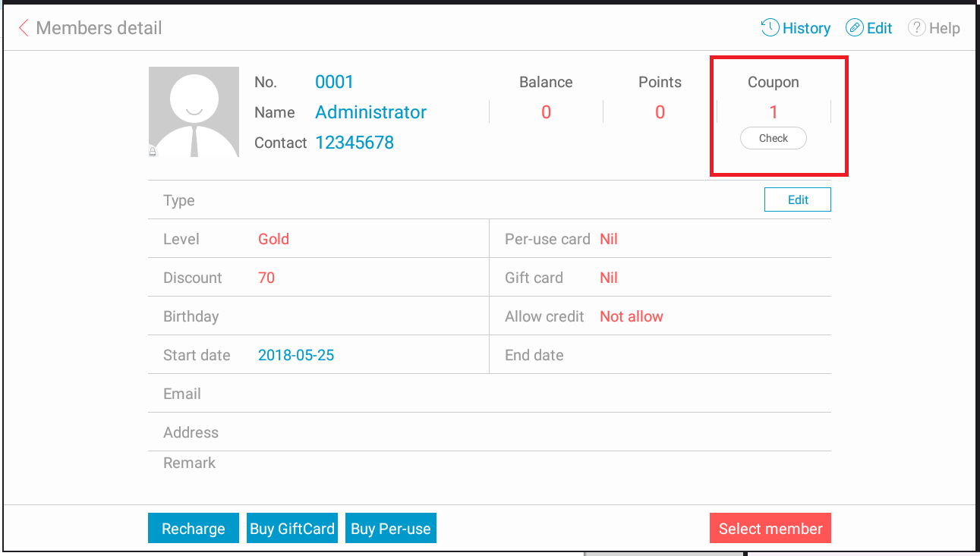Click Allow credit Not allow value
Screen dimensions: 980x556
pos(632,316)
